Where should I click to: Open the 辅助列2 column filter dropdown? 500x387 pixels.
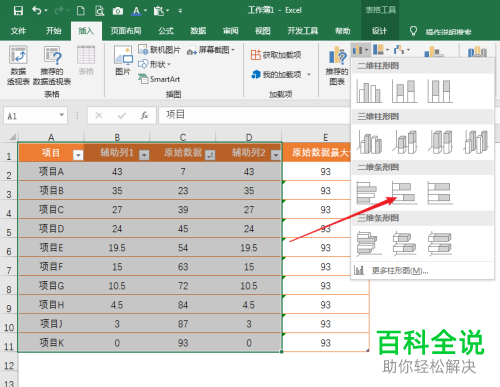[276, 155]
